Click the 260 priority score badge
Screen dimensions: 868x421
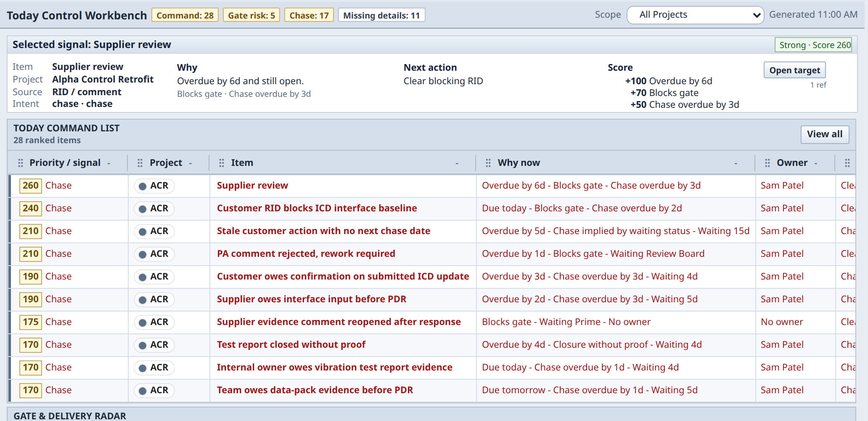(31, 186)
